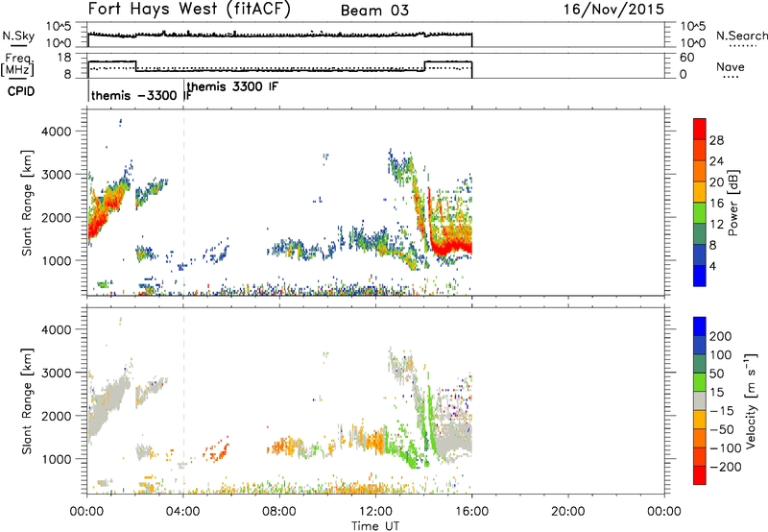The height and width of the screenshot is (532, 768).
Task: Click the '4000' tick on the power panel
Action: [57, 132]
